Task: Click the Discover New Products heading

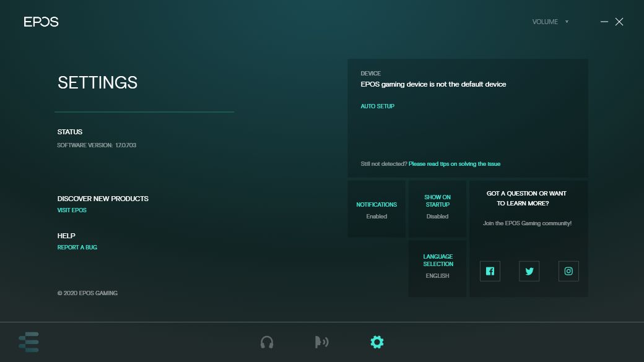Action: [103, 199]
